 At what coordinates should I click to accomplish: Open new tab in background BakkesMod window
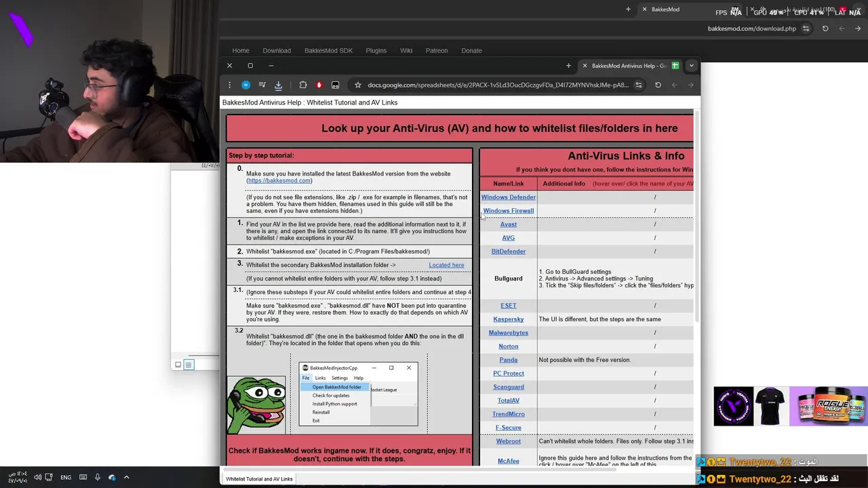pyautogui.click(x=628, y=9)
